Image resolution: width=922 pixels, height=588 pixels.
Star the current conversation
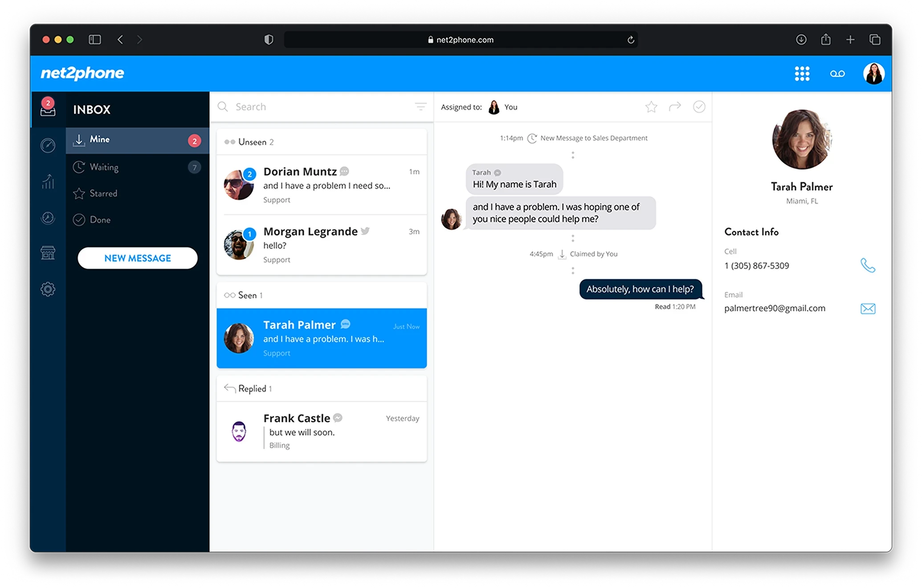pyautogui.click(x=651, y=107)
